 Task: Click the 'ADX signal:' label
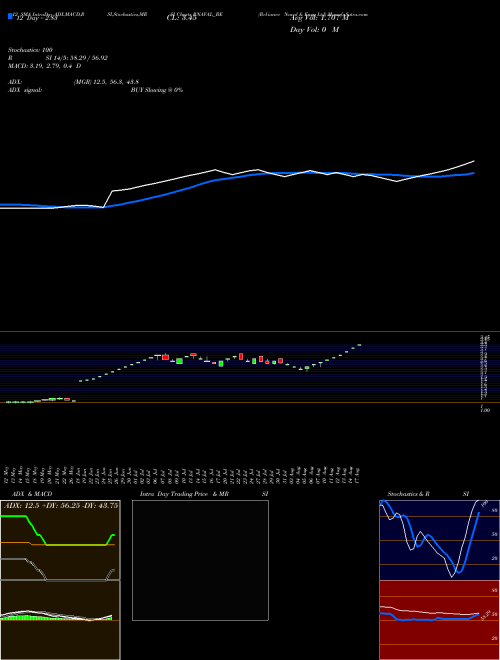coord(25,90)
